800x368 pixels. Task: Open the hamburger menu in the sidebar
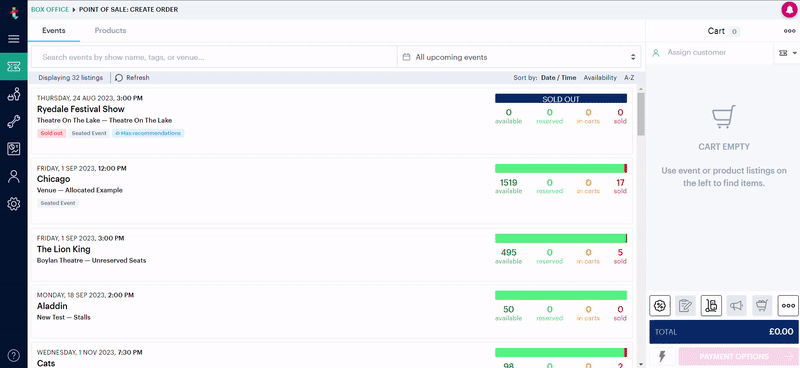[x=14, y=39]
